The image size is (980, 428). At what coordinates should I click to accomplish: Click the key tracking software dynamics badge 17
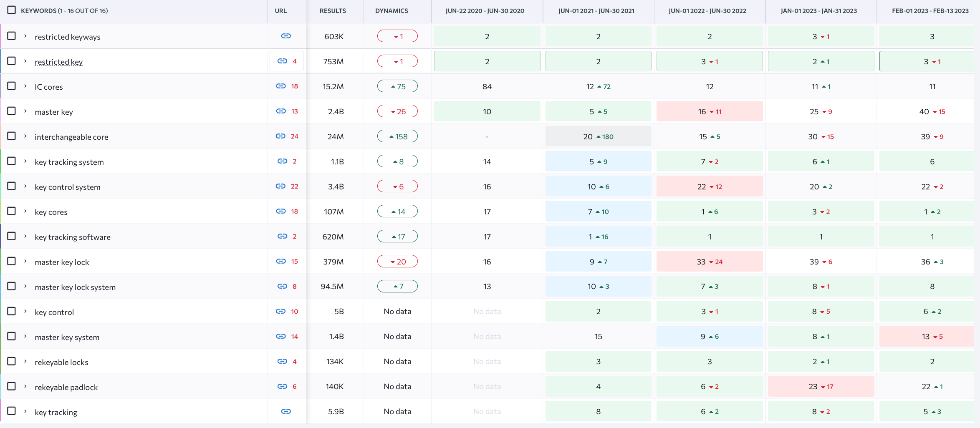[397, 237]
